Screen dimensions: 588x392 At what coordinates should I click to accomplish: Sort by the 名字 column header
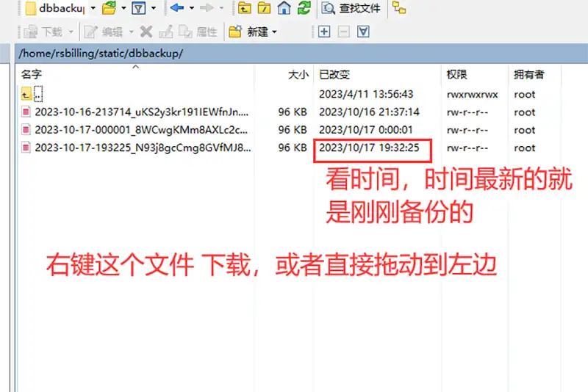[x=32, y=74]
